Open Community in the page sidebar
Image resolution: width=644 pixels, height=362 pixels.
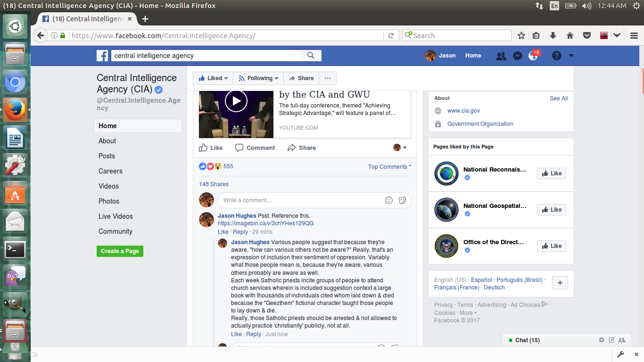[116, 231]
